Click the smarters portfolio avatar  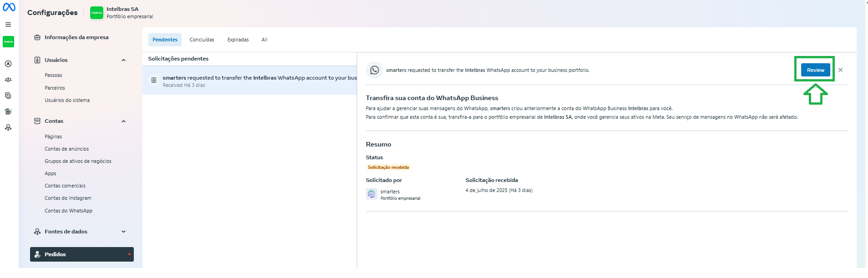tap(371, 194)
